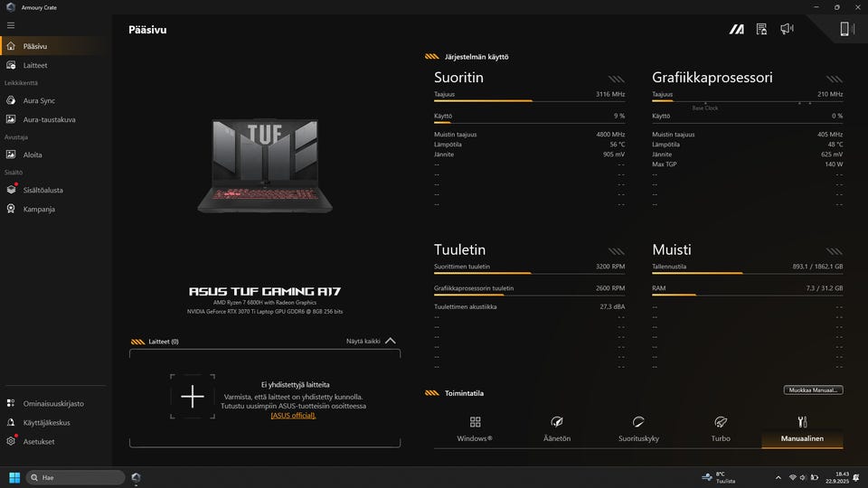Select Windows® operating mode
This screenshot has width=868, height=488.
point(475,429)
